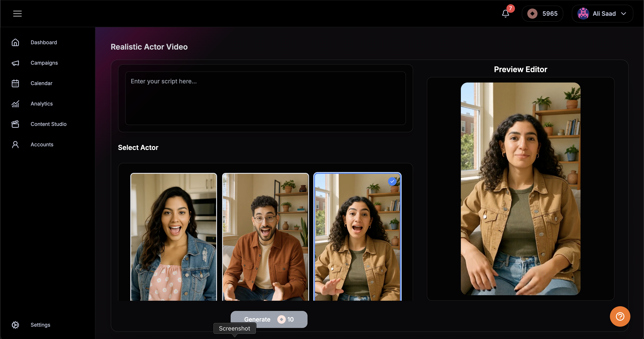Click the credits coin icon in header
This screenshot has height=339, width=644.
532,13
